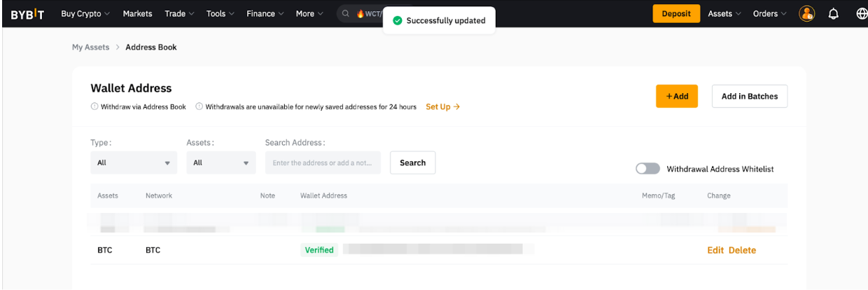Viewport: 868px width, 290px height.
Task: Open the Markets menu item
Action: (137, 14)
